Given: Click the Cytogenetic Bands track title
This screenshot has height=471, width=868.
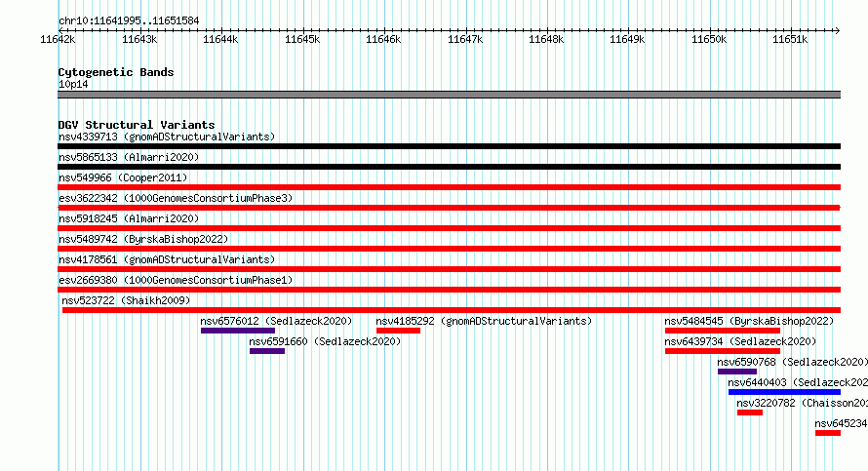Looking at the screenshot, I should [116, 72].
